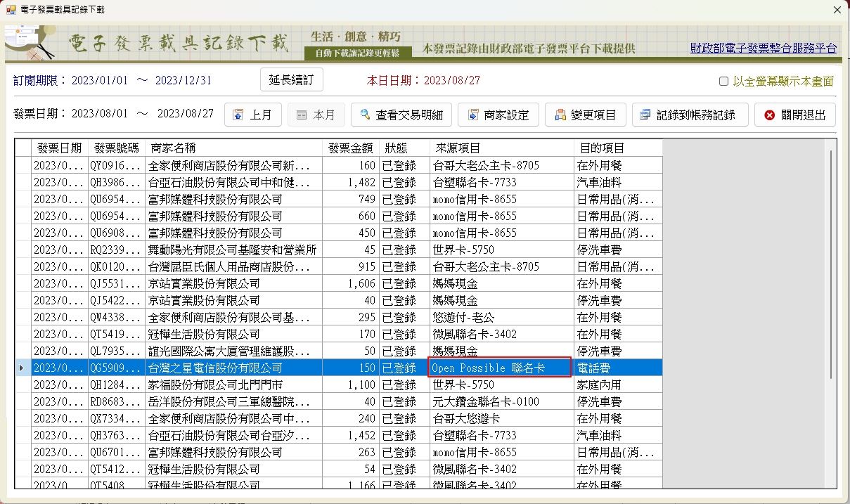Image resolution: width=850 pixels, height=504 pixels.
Task: Click the 關閉退出 close and exit button
Action: pos(794,115)
